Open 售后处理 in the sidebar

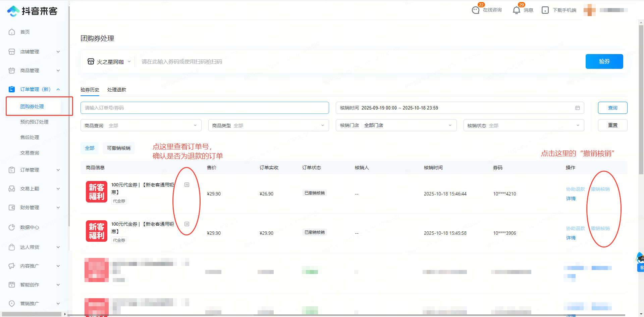(30, 137)
